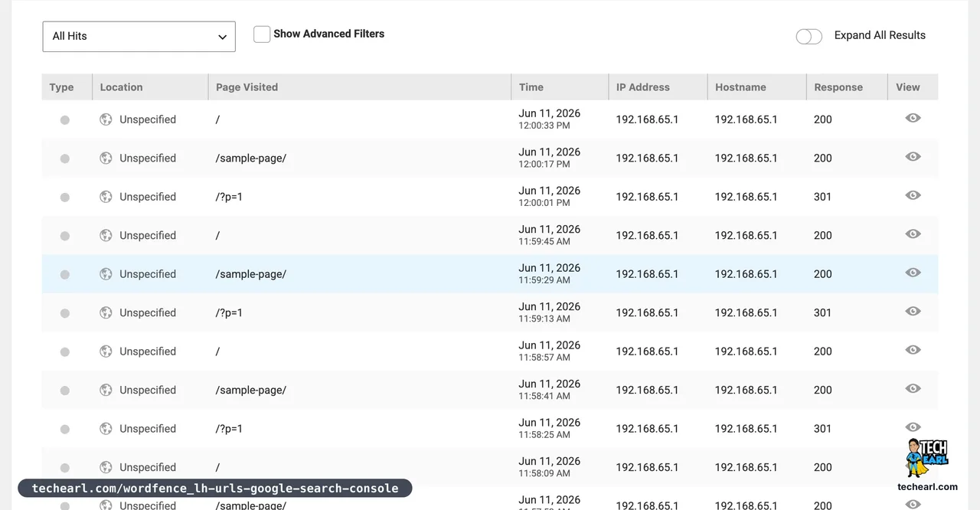Click the type dot in the 12:00:33 PM row
Viewport: 980px width, 510px height.
[x=65, y=120]
